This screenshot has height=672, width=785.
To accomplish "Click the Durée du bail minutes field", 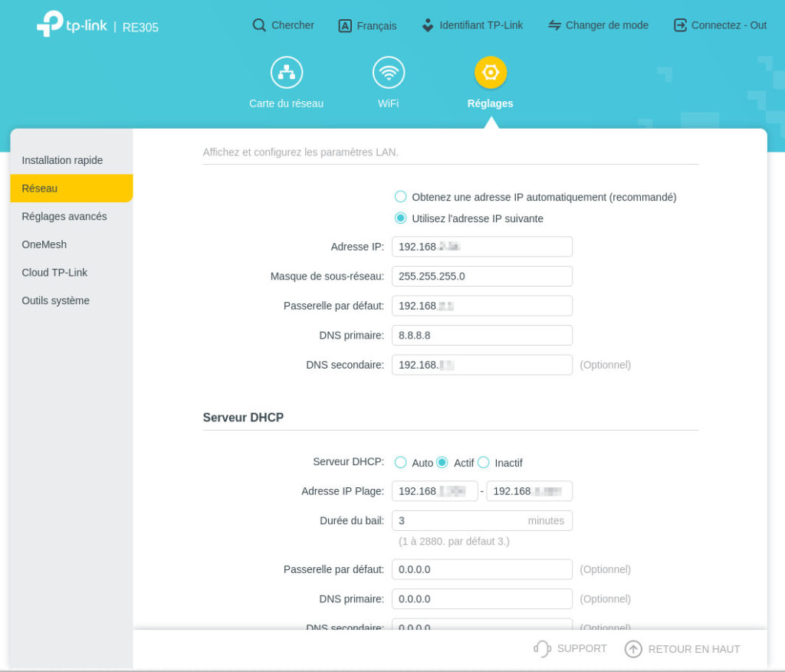I will [460, 521].
